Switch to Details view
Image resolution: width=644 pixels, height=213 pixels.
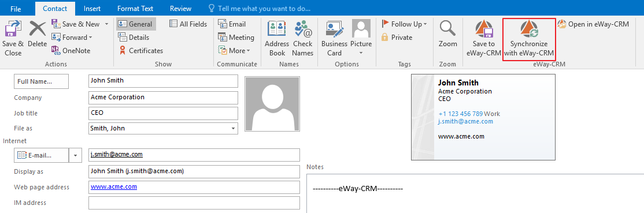click(x=134, y=38)
